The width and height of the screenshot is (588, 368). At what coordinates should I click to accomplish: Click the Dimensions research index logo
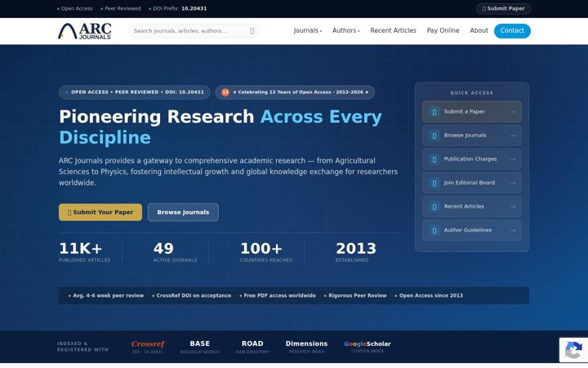pyautogui.click(x=306, y=347)
